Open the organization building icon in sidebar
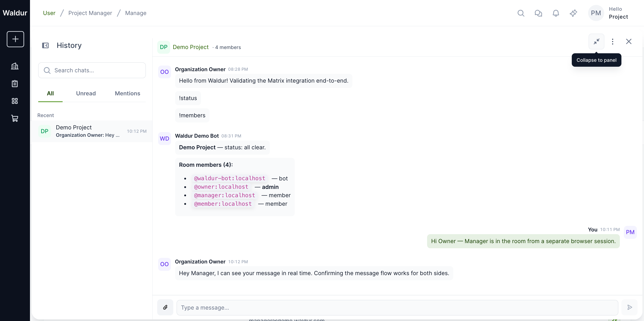The height and width of the screenshot is (321, 644). click(x=15, y=66)
